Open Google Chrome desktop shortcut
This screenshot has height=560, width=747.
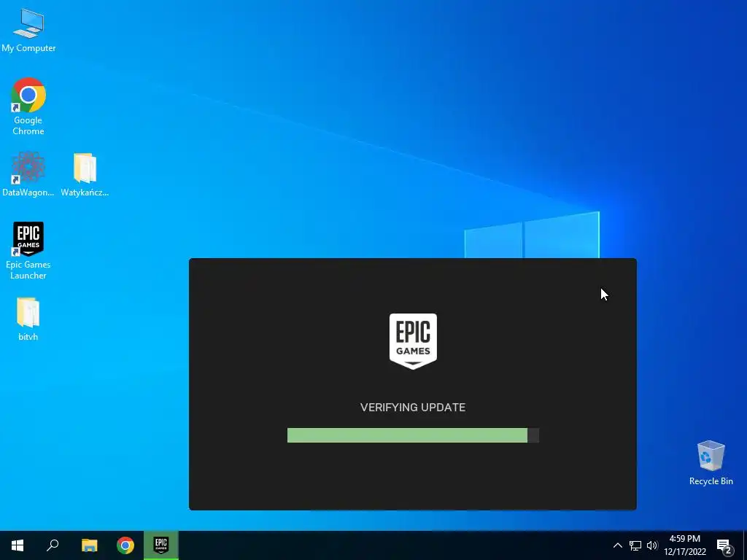click(x=28, y=106)
